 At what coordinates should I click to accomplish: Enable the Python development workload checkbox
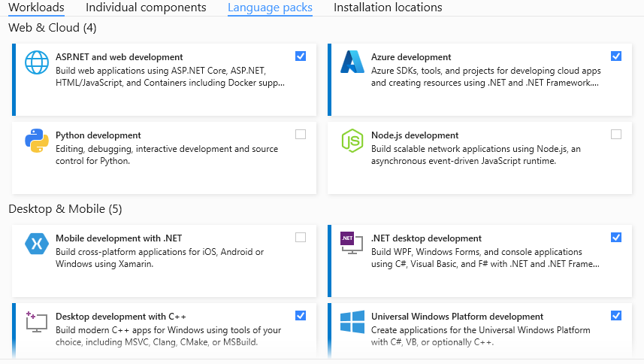[x=301, y=135]
